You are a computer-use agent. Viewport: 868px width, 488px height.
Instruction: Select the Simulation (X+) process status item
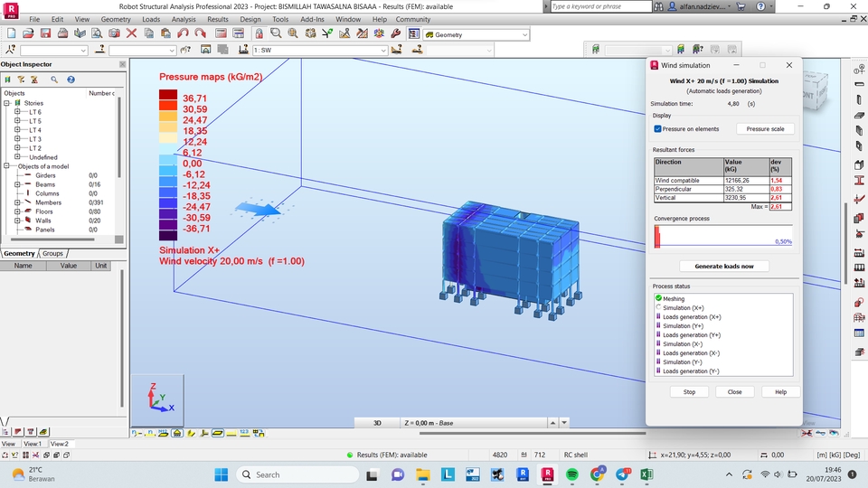click(684, 308)
